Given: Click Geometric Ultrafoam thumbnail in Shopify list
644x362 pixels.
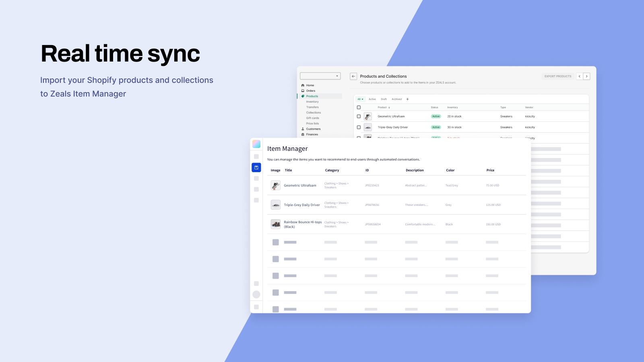Looking at the screenshot, I should coord(368,116).
